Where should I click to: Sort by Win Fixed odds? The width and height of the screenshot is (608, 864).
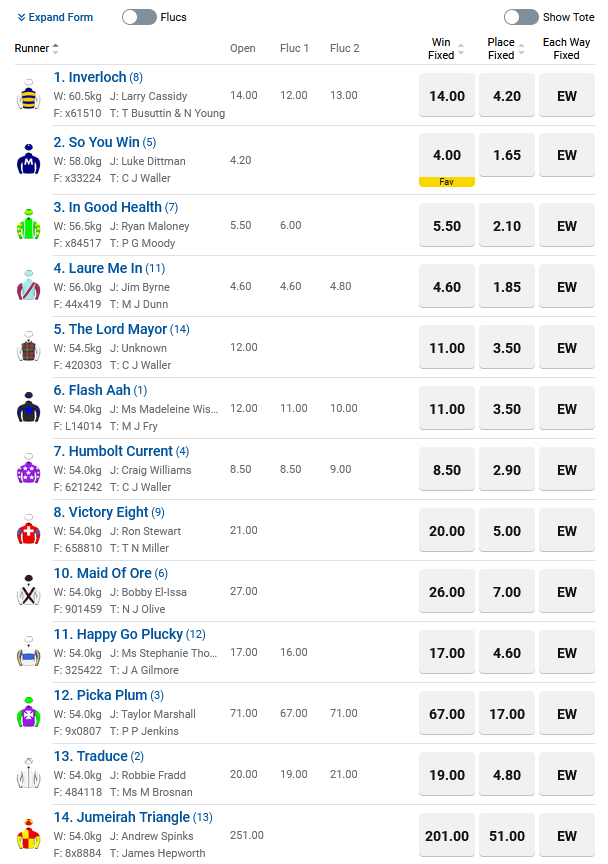click(x=446, y=49)
